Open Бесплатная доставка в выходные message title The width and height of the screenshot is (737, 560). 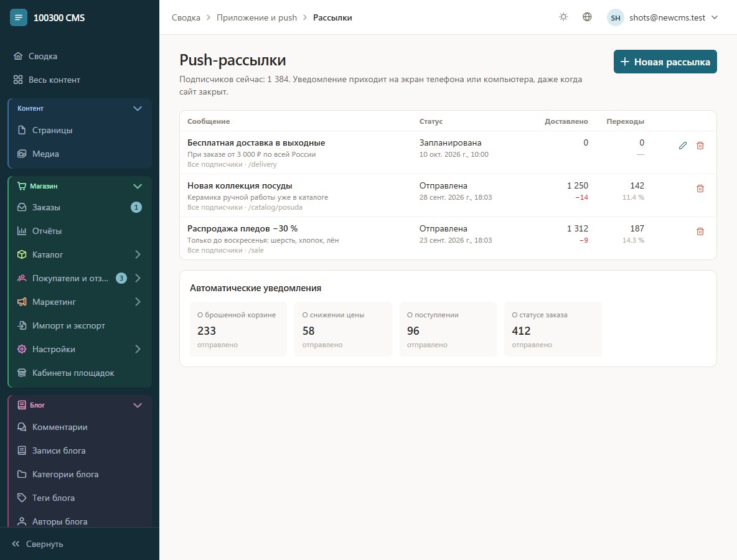(256, 142)
